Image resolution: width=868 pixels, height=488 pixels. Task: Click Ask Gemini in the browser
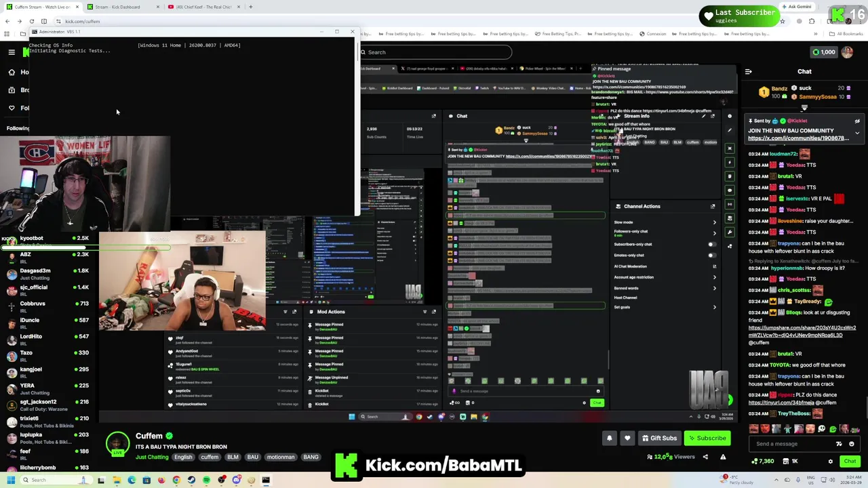[x=795, y=7]
